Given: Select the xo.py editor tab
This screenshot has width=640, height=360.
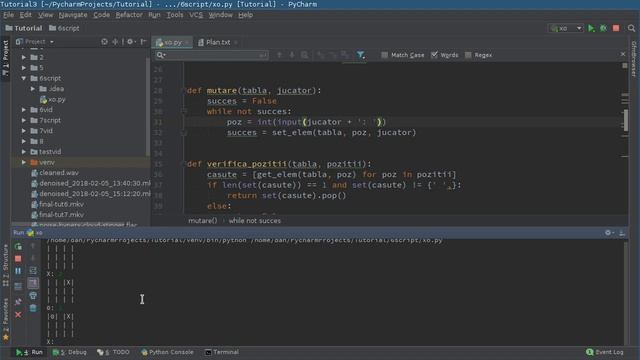Looking at the screenshot, I should click(x=172, y=42).
